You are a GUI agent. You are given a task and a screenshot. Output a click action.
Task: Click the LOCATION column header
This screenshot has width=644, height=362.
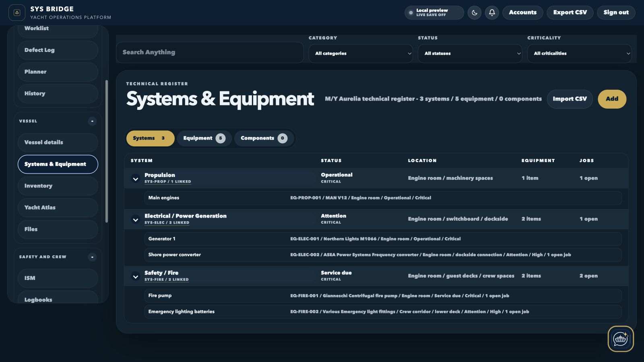point(422,160)
